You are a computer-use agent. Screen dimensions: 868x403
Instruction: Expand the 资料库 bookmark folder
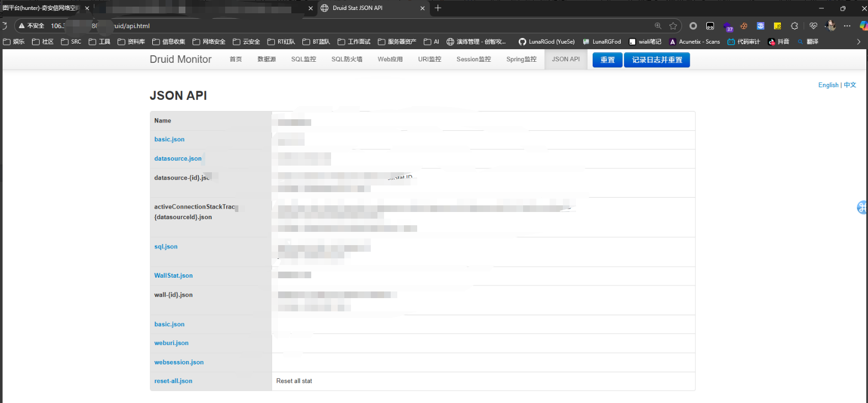(131, 42)
